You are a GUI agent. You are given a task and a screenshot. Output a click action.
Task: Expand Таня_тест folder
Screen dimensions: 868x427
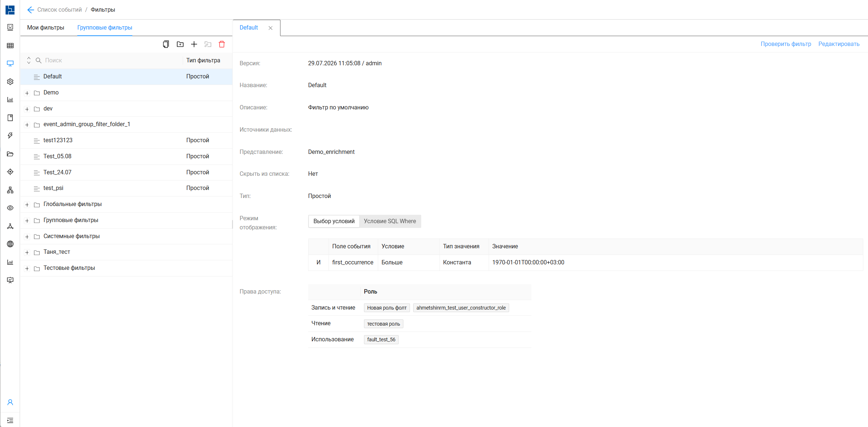point(27,252)
